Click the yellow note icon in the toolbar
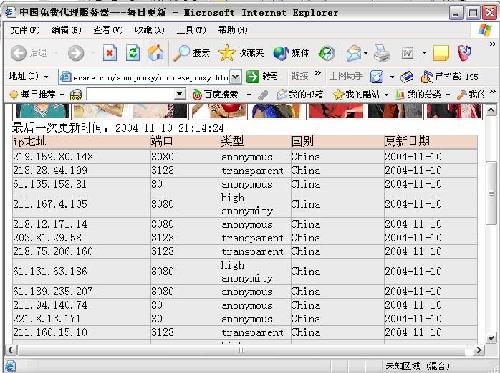 coord(441,53)
